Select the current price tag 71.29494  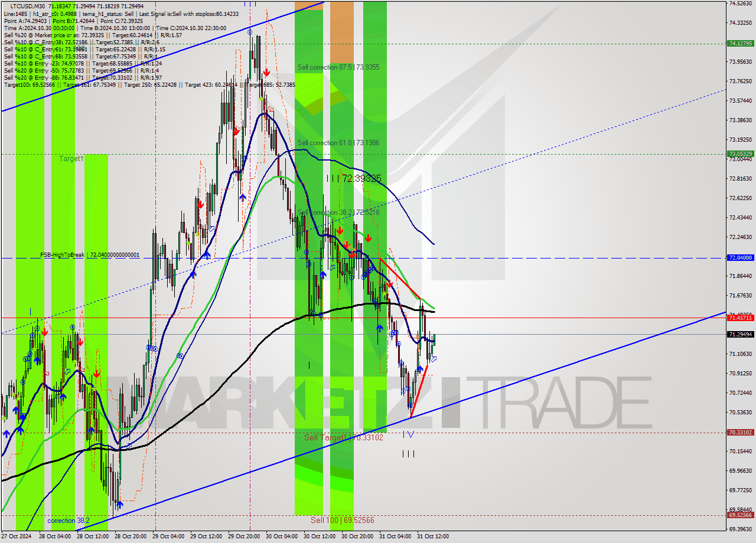pyautogui.click(x=741, y=335)
